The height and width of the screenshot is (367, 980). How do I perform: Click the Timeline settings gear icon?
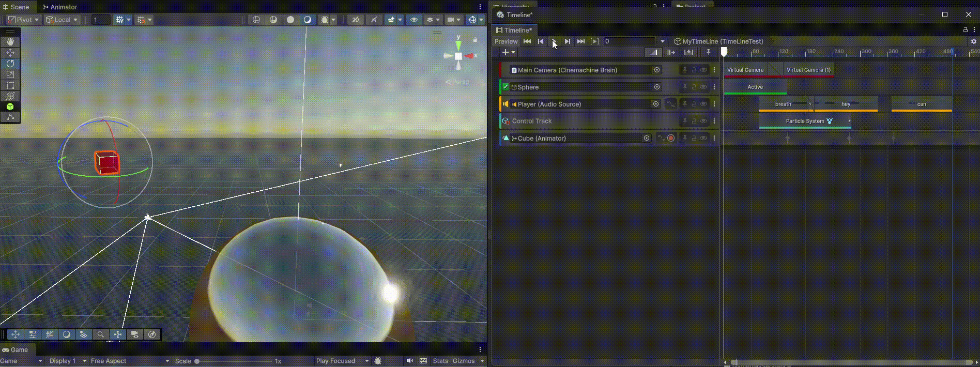(x=974, y=41)
